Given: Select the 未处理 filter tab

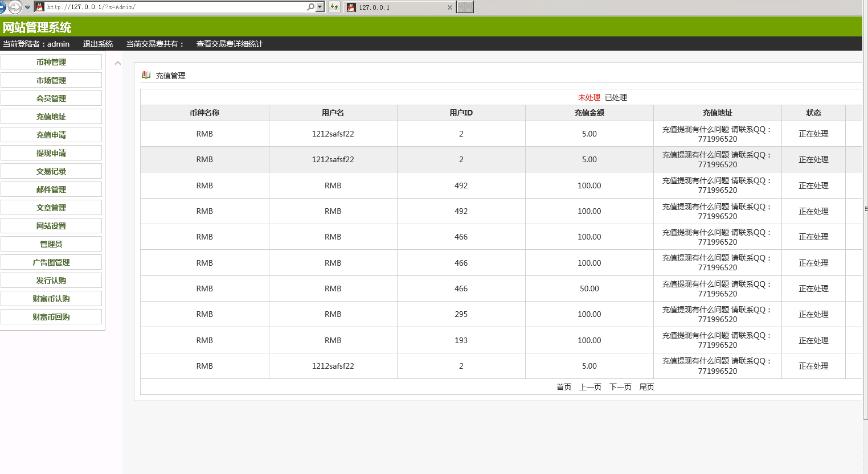Looking at the screenshot, I should pyautogui.click(x=589, y=97).
